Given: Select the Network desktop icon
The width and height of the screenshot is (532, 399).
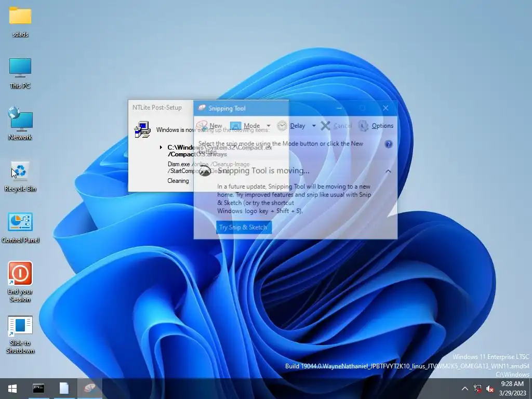Looking at the screenshot, I should click(x=20, y=124).
